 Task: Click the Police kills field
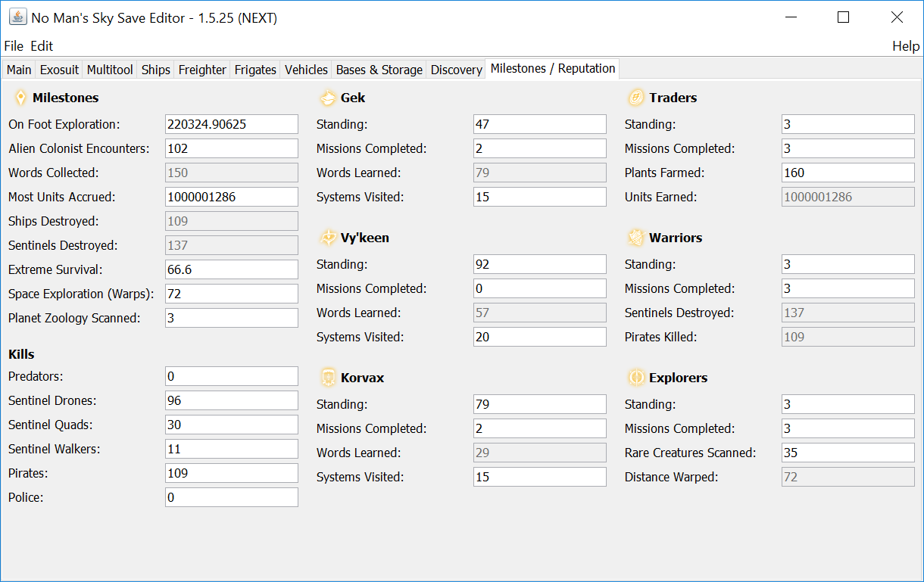(x=232, y=497)
